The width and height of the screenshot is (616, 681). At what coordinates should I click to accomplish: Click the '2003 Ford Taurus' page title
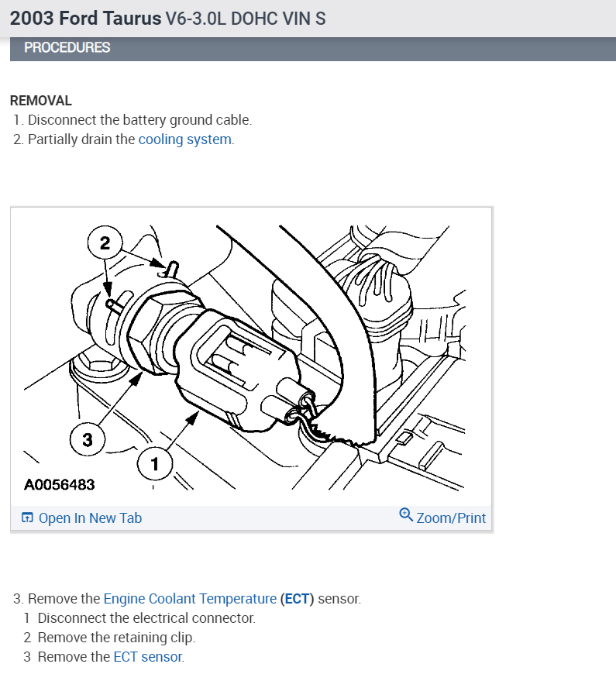(x=85, y=19)
